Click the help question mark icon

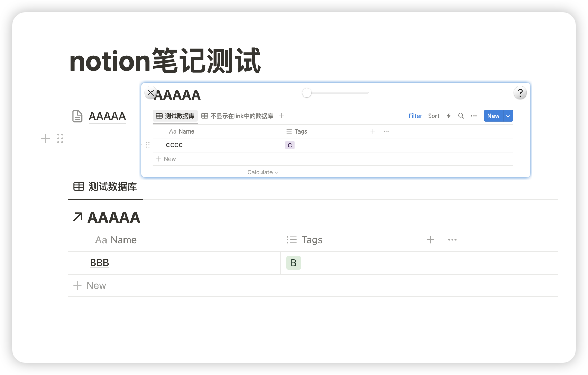click(x=520, y=93)
